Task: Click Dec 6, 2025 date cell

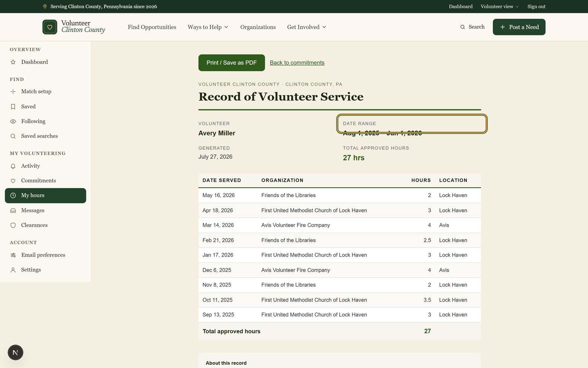Action: [x=217, y=270]
